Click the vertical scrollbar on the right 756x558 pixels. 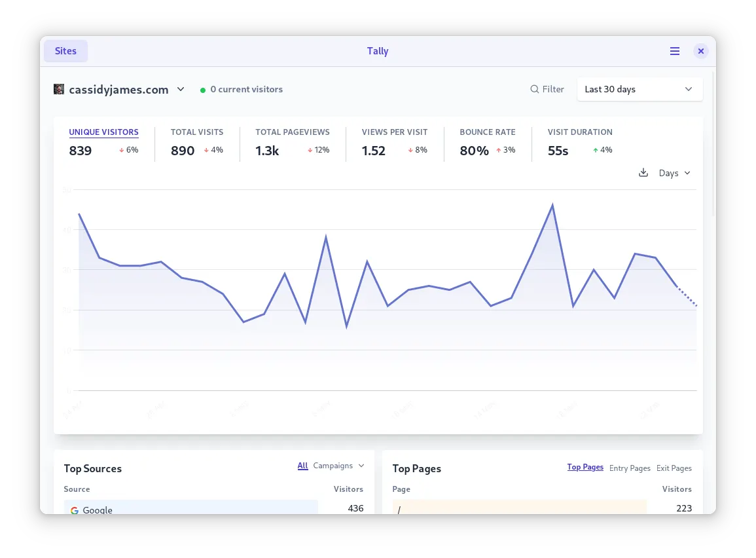tap(713, 144)
